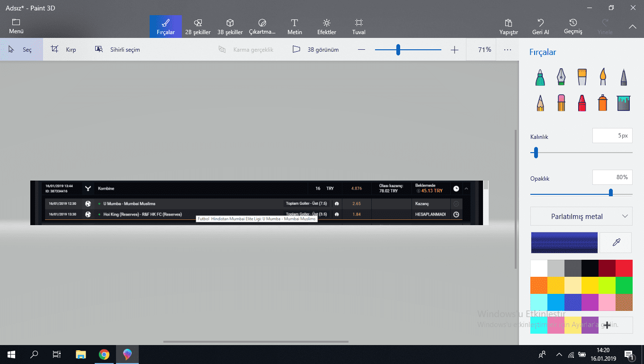The width and height of the screenshot is (644, 364).
Task: Select the Pencil brush
Action: (540, 103)
